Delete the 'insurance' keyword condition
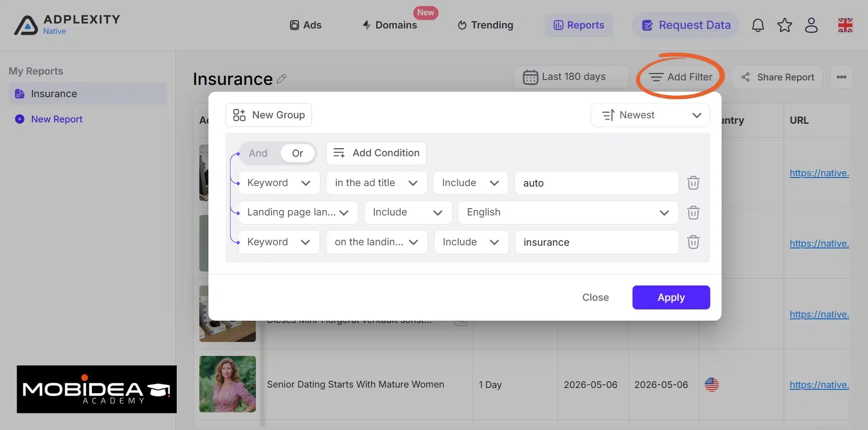Screen dimensions: 868x430 tap(693, 242)
